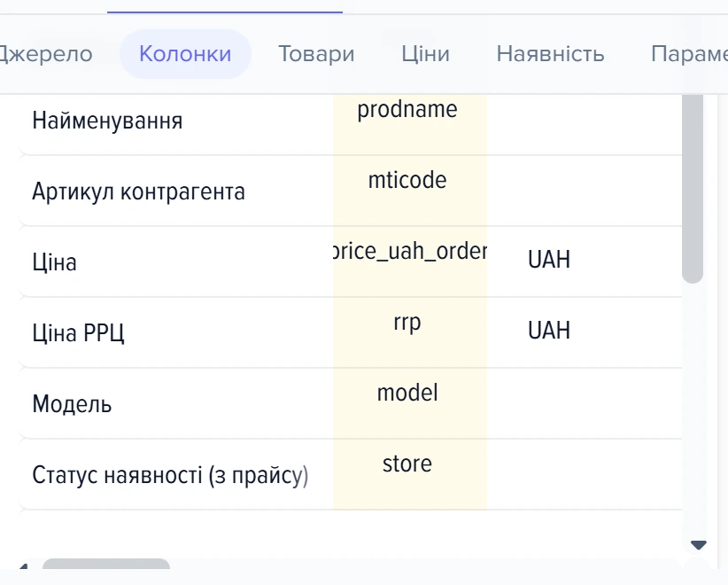Click the mticode column value

[407, 180]
